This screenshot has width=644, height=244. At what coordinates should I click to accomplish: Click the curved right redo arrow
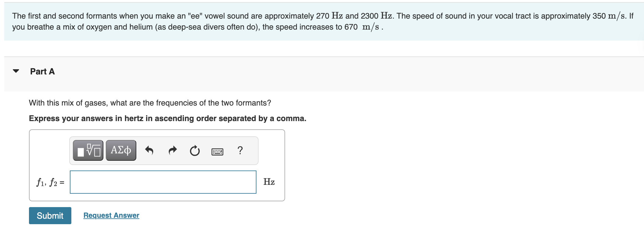point(172,150)
